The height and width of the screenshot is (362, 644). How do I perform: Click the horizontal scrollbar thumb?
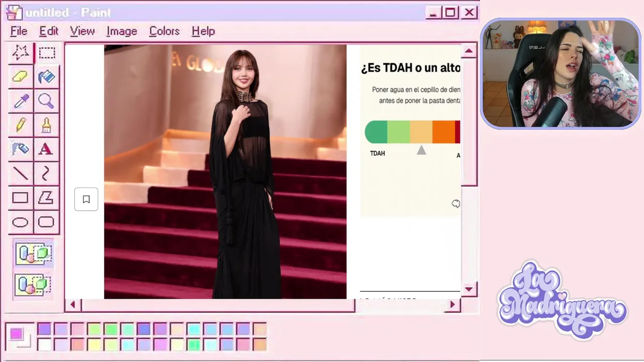point(219,305)
